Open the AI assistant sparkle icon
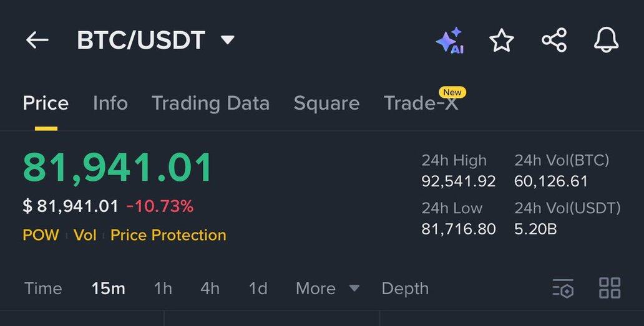Image resolution: width=644 pixels, height=326 pixels. (450, 41)
